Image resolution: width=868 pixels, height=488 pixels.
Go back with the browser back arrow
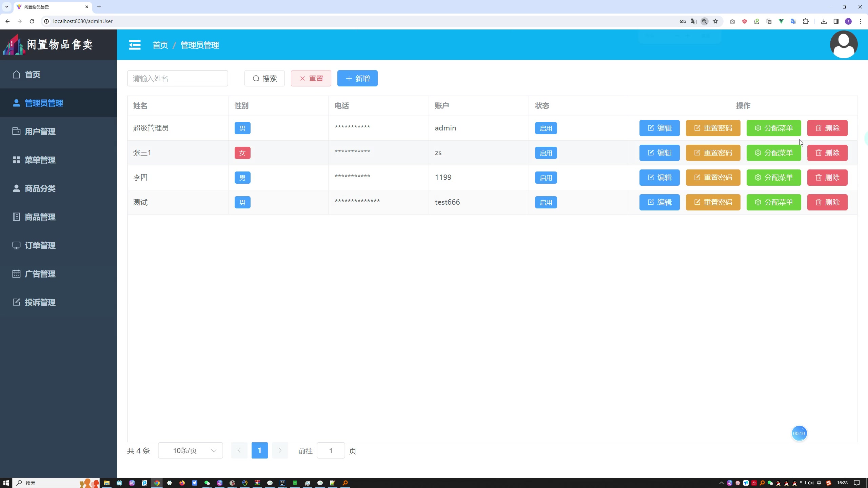tap(7, 21)
